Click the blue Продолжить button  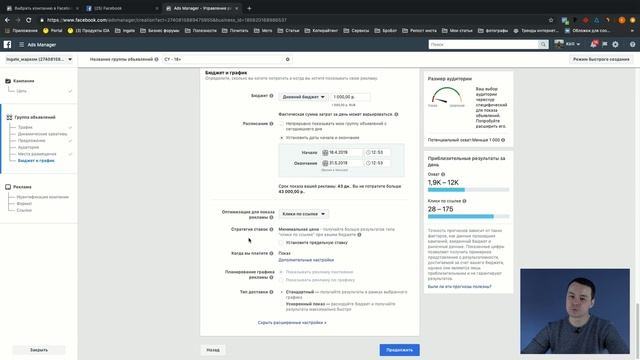pyautogui.click(x=399, y=350)
